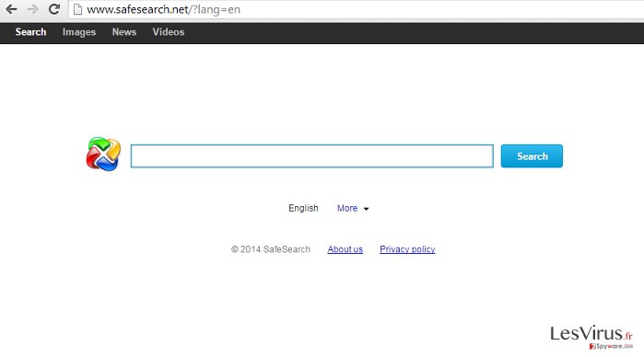The image size is (644, 357).
Task: Switch to the Images tab
Action: coord(79,32)
